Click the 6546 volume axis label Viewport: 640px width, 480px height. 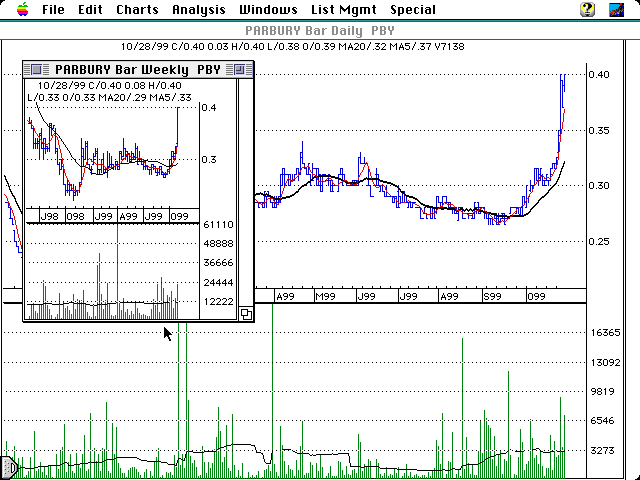(x=602, y=421)
